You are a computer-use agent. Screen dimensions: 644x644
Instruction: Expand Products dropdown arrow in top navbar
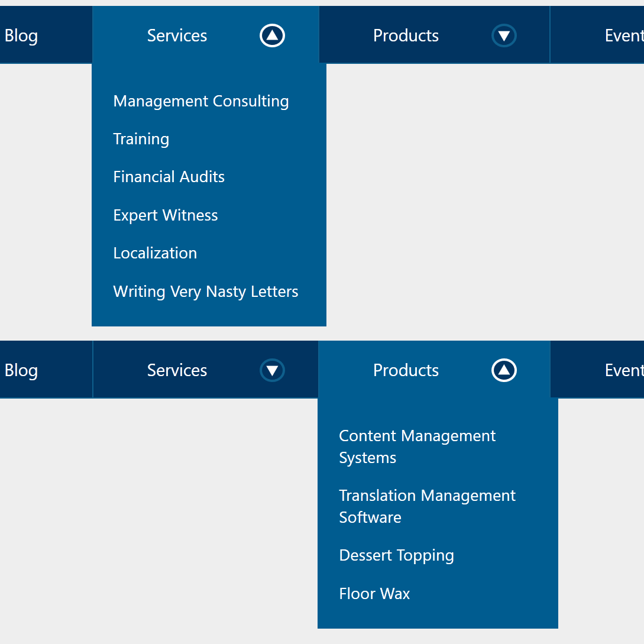point(504,35)
